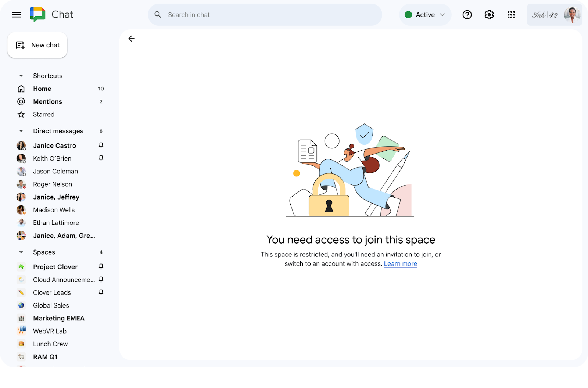Start a New chat

point(37,45)
